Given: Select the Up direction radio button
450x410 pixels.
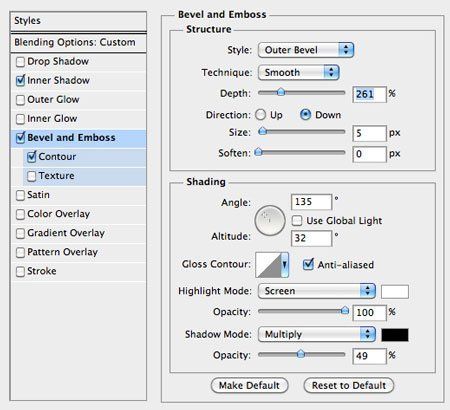Looking at the screenshot, I should [x=261, y=115].
